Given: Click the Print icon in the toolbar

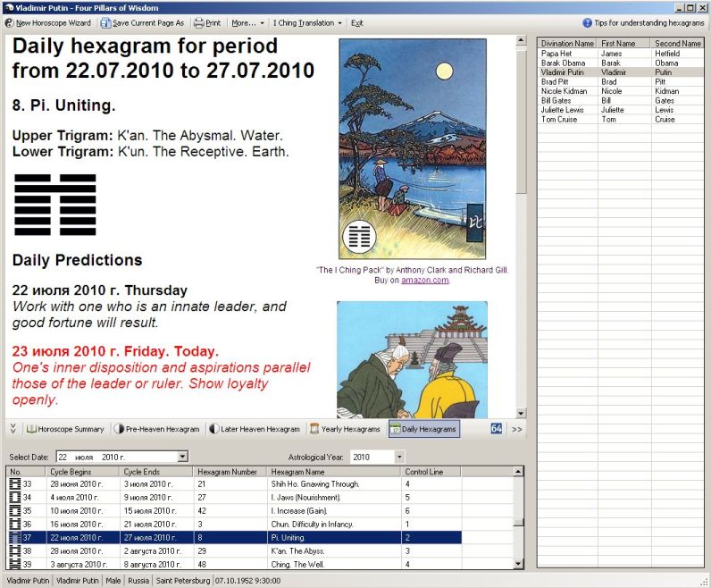Looking at the screenshot, I should pos(198,22).
